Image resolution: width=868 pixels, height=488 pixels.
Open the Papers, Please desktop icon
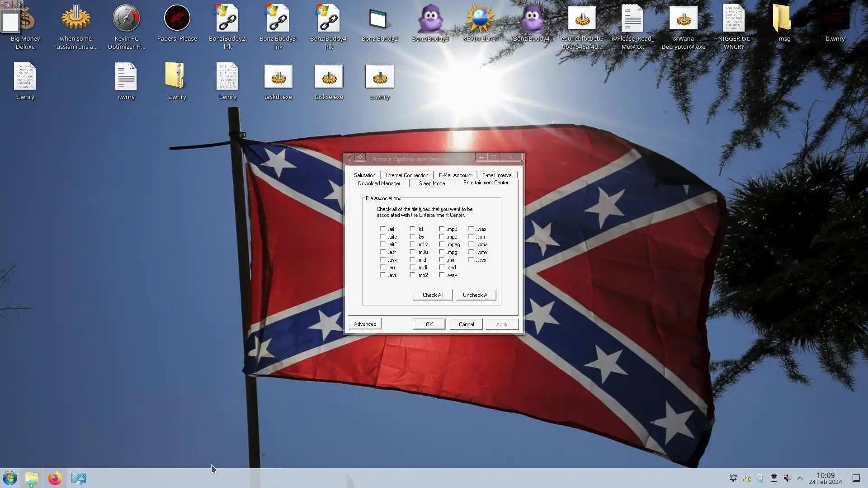pyautogui.click(x=177, y=19)
